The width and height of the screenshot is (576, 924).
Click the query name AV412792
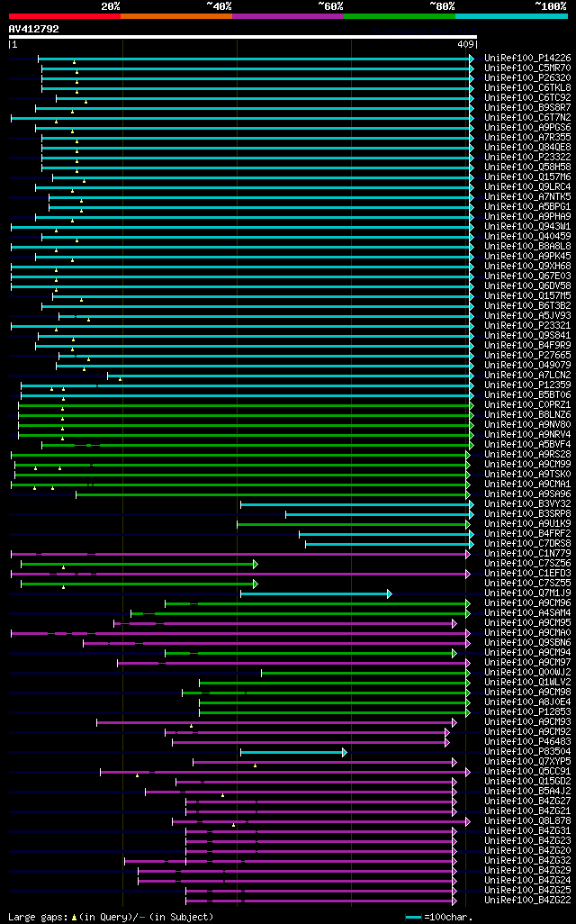tap(33, 29)
